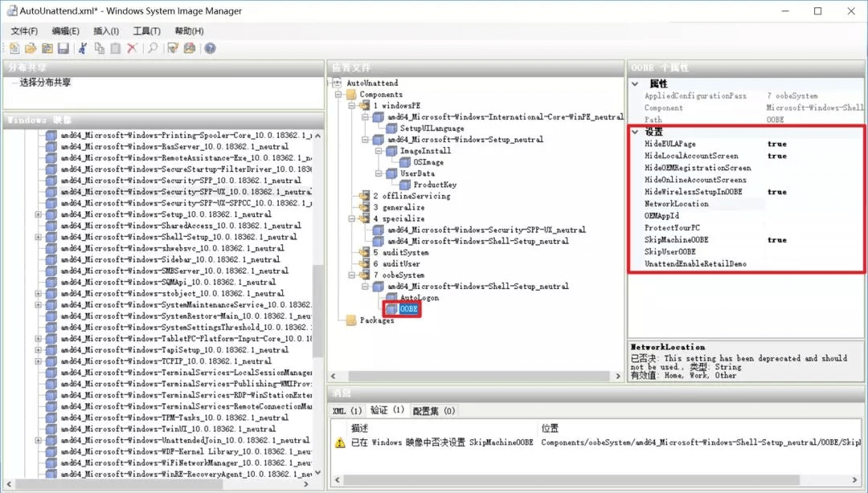This screenshot has width=868, height=493.
Task: Delete selection with the red X icon
Action: click(133, 49)
